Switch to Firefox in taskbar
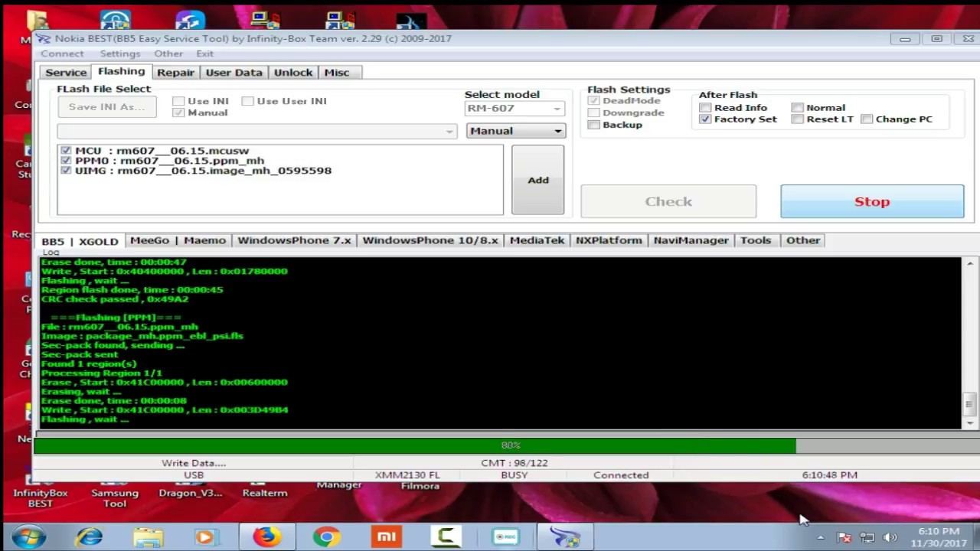Viewport: 980px width, 551px height. (266, 537)
